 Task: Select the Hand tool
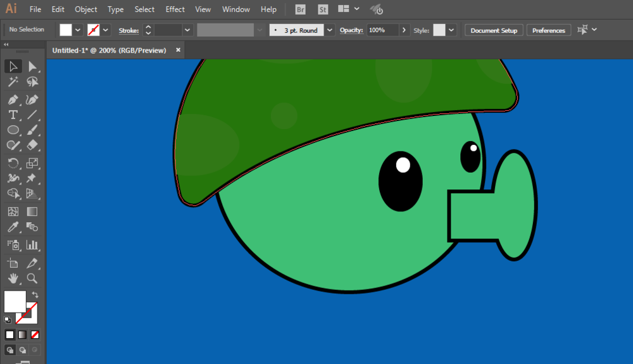point(13,279)
